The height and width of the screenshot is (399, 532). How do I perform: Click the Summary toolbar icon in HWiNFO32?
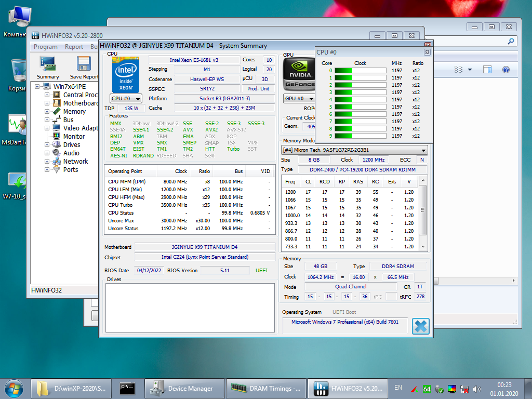[x=48, y=64]
